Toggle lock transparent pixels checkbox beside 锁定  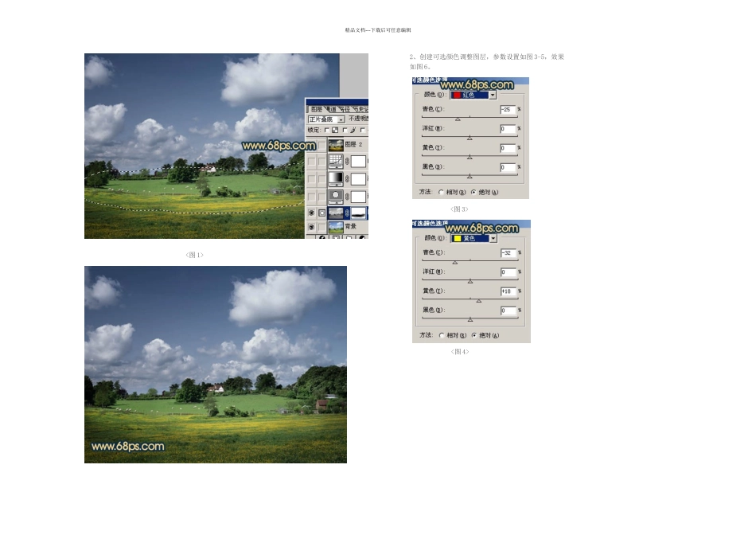coord(327,131)
